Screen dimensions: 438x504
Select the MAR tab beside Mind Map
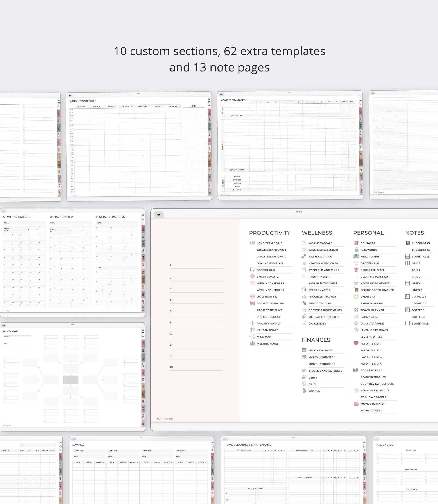point(143,358)
